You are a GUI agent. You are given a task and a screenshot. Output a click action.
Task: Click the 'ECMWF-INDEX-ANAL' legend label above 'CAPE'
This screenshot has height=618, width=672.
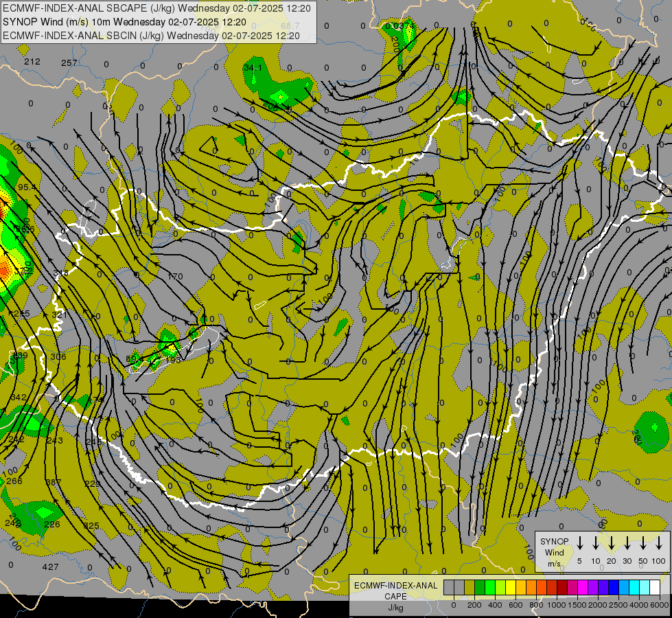[x=395, y=586]
